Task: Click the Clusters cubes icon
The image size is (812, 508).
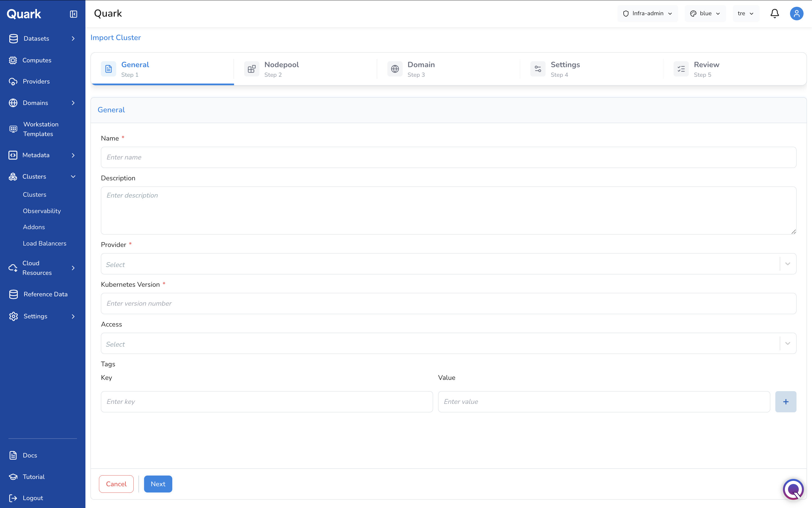Action: tap(13, 177)
